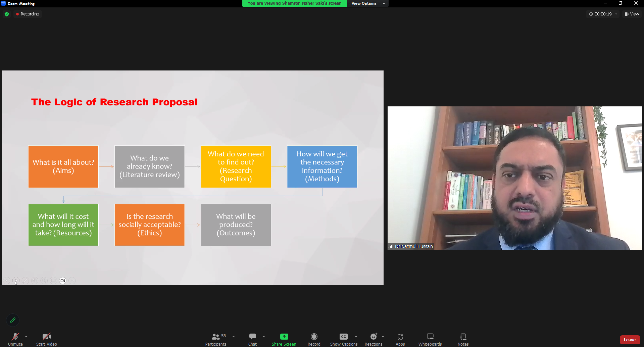Open the Apps panel
644x347 pixels.
400,339
